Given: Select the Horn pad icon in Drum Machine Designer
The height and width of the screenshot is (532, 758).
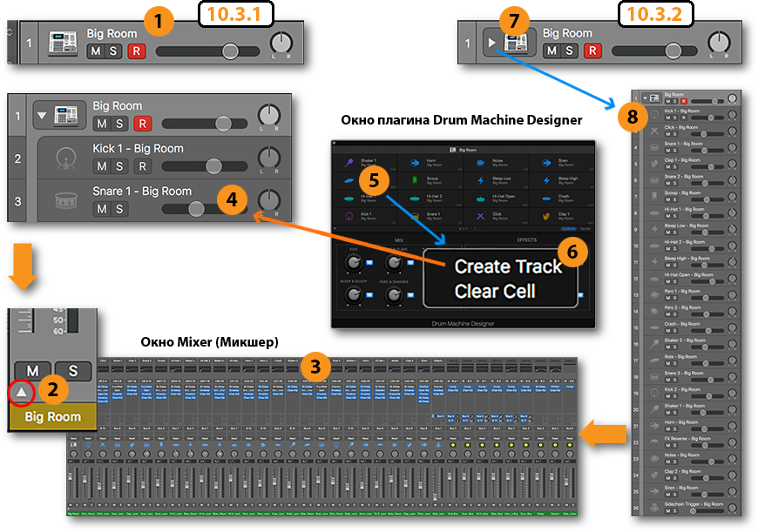Looking at the screenshot, I should (415, 163).
